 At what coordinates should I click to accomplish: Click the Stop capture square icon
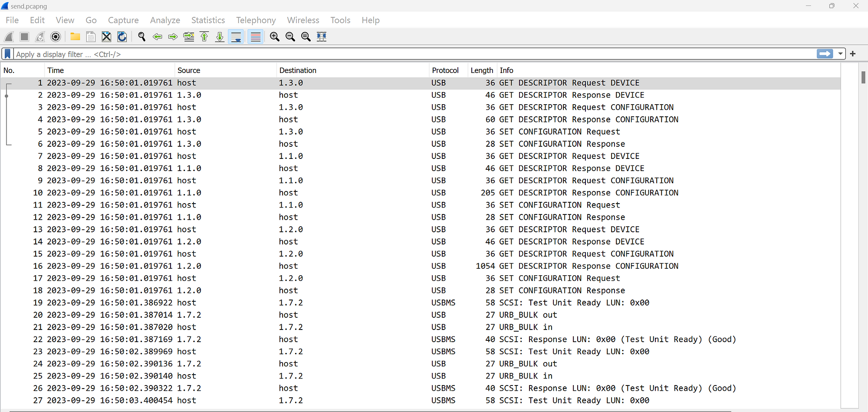[x=24, y=37]
